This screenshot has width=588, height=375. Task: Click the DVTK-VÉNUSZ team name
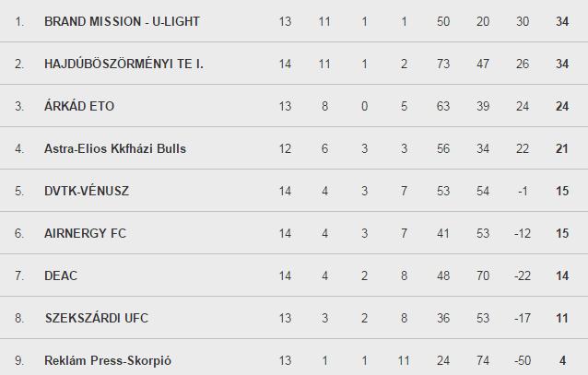[87, 191]
